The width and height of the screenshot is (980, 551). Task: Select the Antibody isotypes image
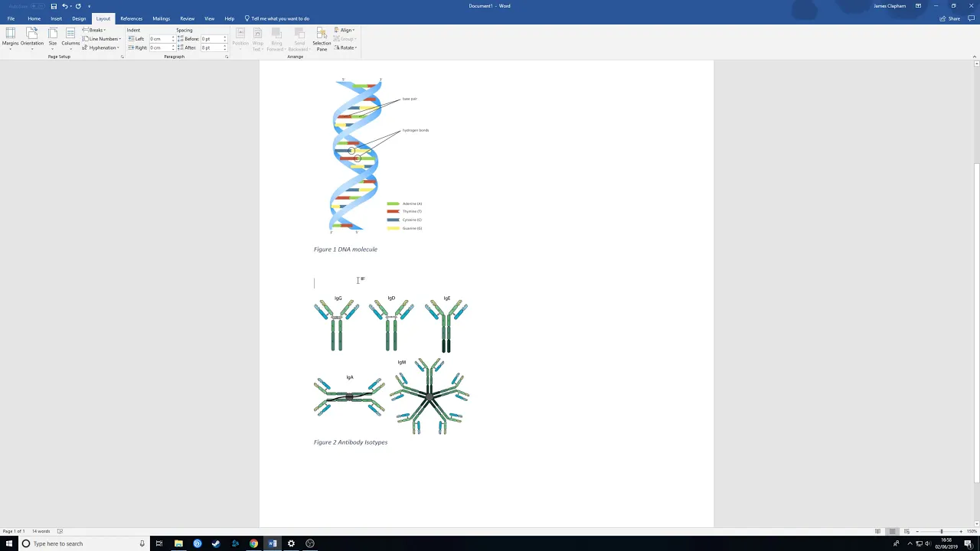pos(391,364)
